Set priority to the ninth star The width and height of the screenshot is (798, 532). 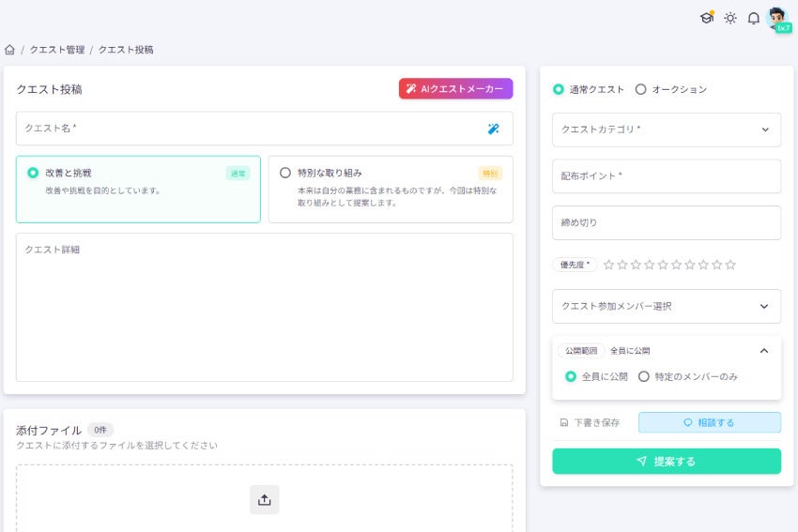click(x=717, y=265)
